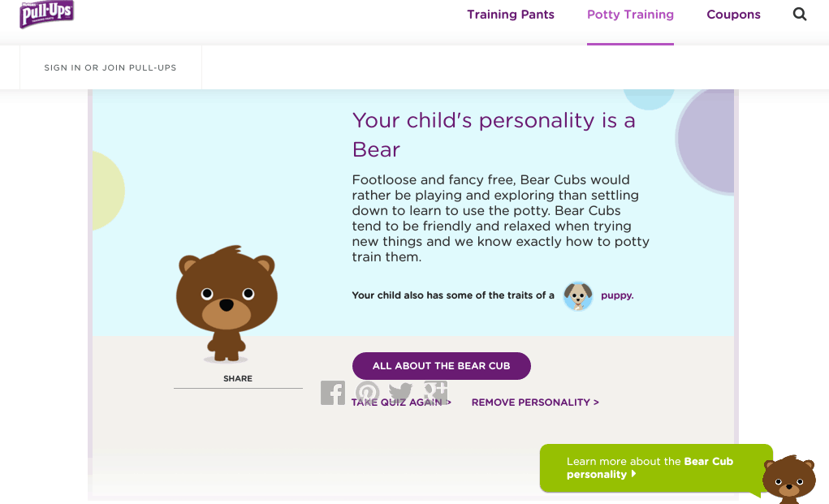Go to the Coupons menu

click(733, 15)
